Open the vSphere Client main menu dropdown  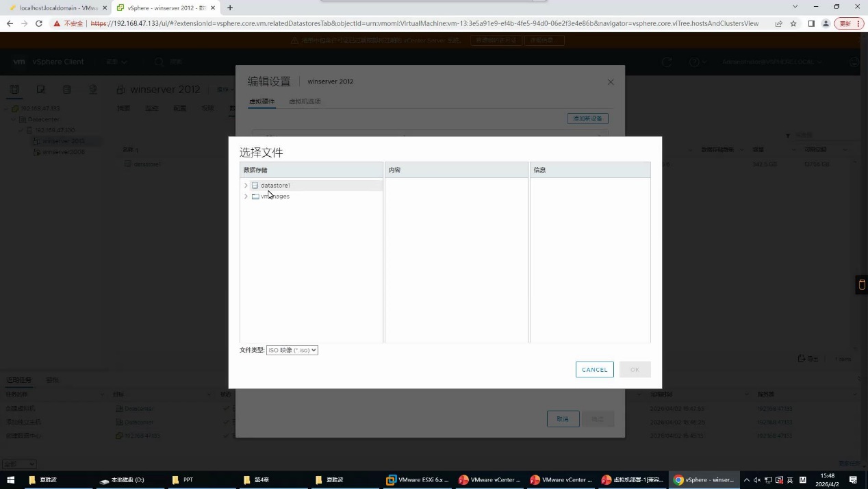point(116,62)
